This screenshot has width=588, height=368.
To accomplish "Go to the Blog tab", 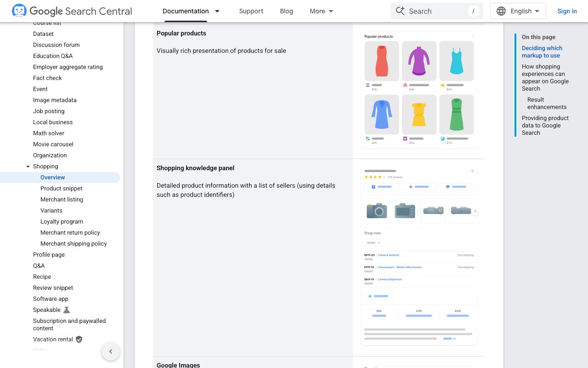I will click(x=287, y=11).
